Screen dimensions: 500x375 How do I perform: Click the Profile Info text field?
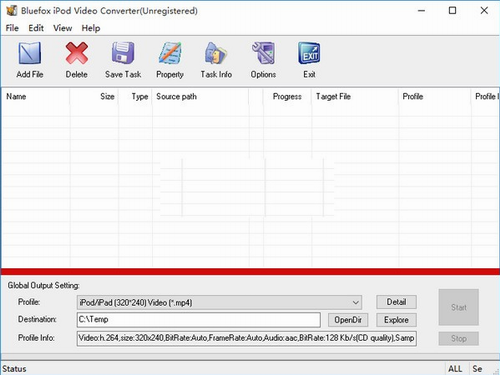click(247, 338)
